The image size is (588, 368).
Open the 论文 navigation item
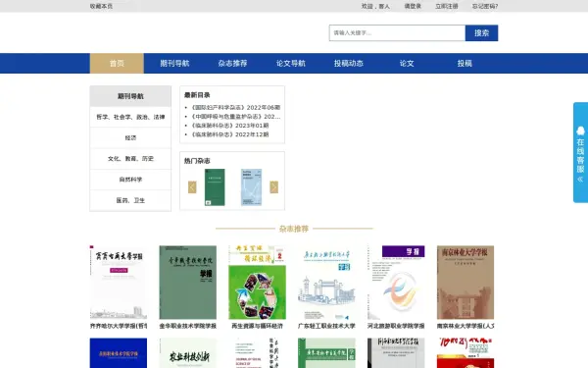(407, 63)
